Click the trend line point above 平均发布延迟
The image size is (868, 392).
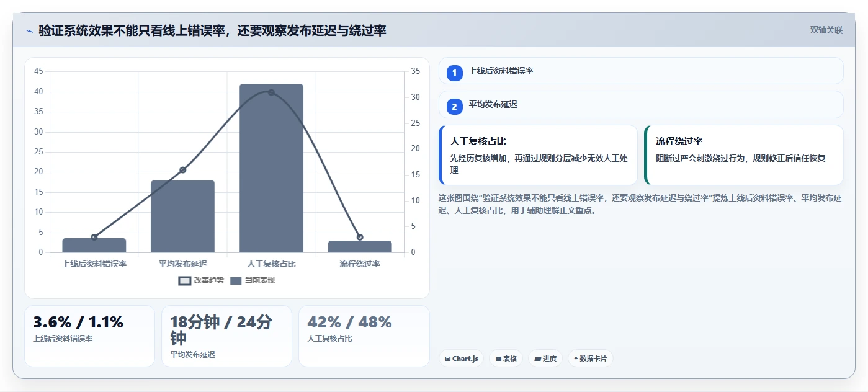182,170
